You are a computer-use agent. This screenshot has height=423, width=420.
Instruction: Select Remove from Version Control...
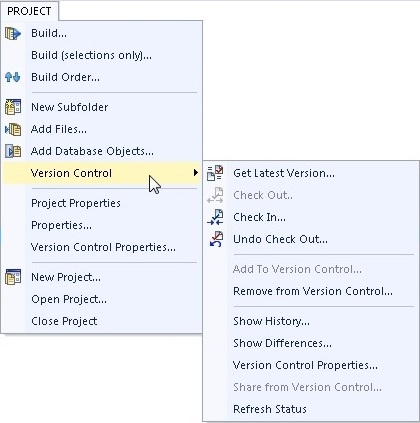pos(313,291)
